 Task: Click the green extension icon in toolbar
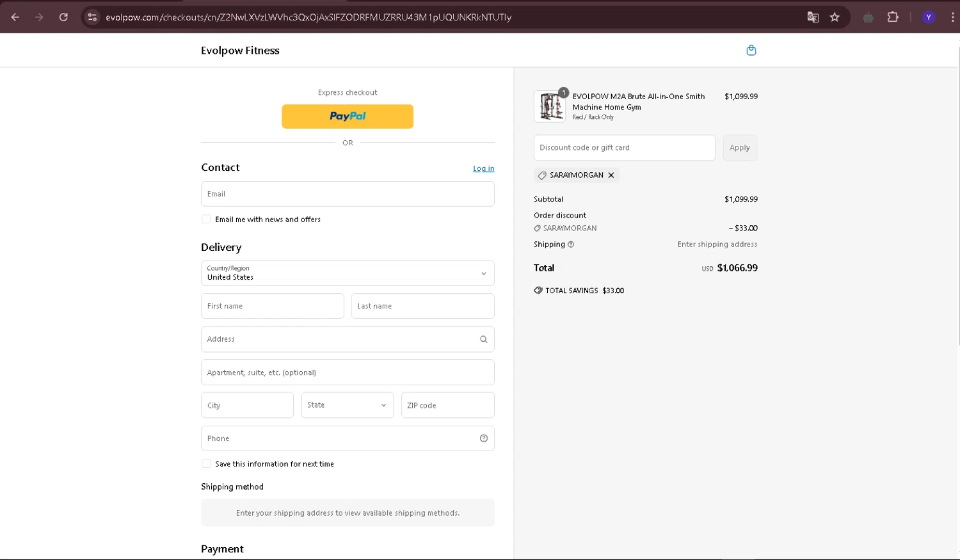click(x=868, y=17)
